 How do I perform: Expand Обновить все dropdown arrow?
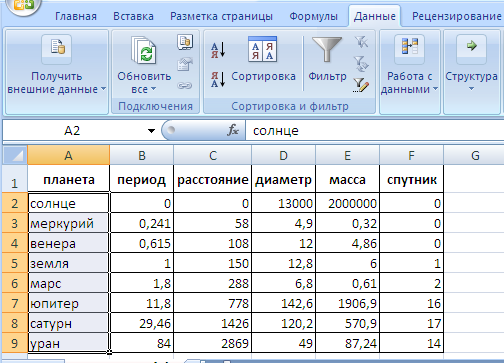[x=153, y=89]
